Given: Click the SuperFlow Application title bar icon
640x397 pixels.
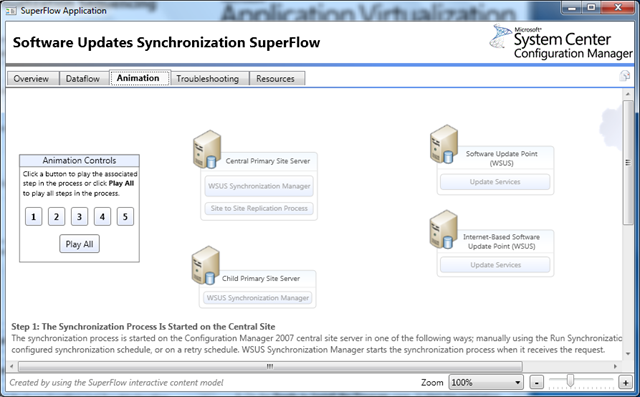Looking at the screenshot, I should [x=11, y=11].
